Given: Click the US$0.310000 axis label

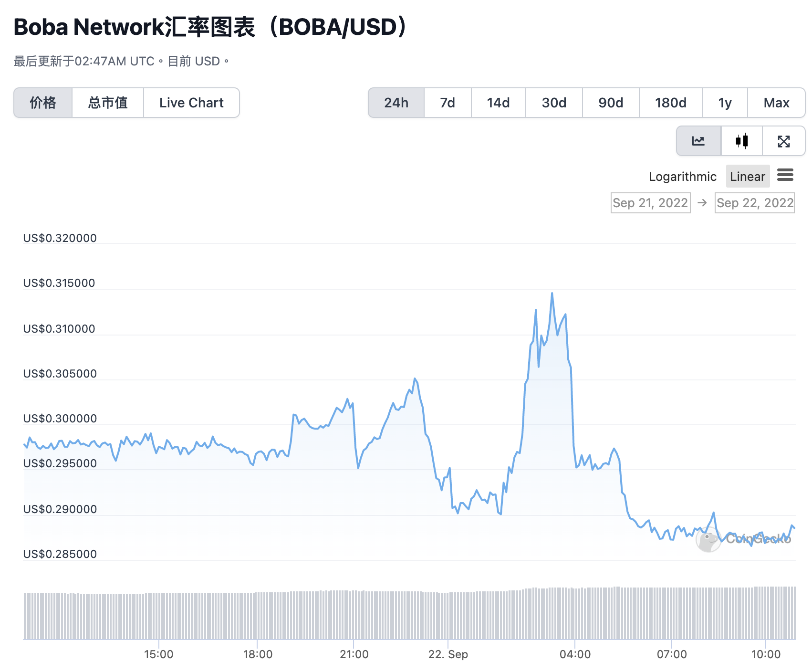Looking at the screenshot, I should coord(59,329).
